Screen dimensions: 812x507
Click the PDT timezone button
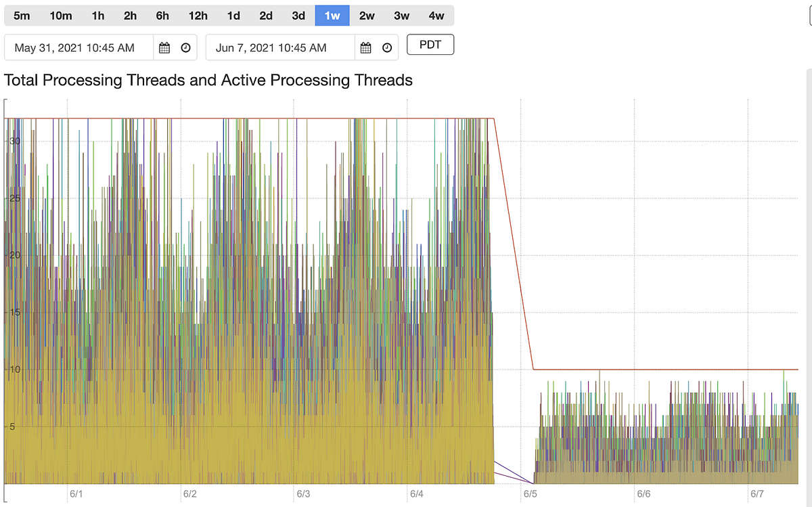(x=430, y=44)
